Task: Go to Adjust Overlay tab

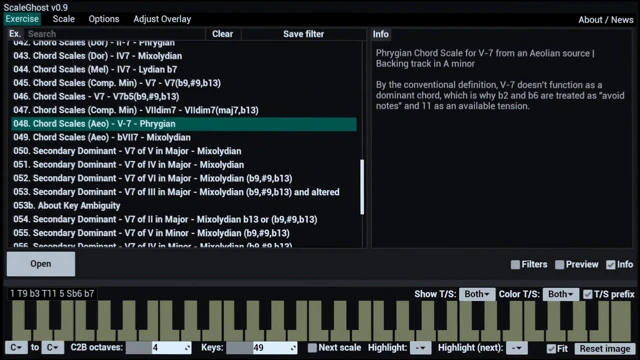Action: point(162,19)
